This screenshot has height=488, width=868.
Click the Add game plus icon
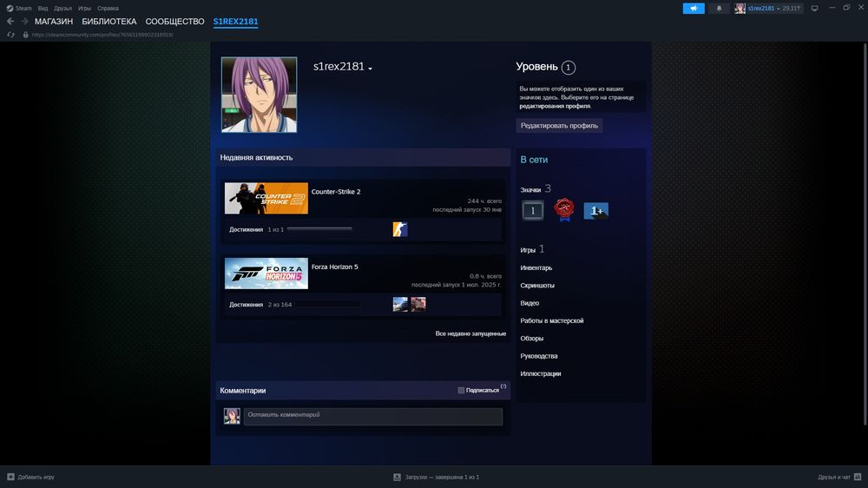(x=10, y=477)
